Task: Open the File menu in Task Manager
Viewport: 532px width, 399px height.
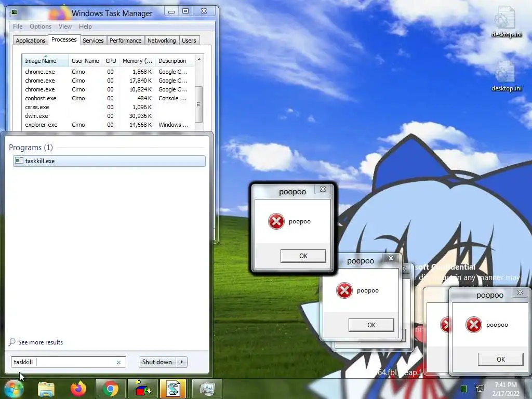Action: click(x=18, y=26)
